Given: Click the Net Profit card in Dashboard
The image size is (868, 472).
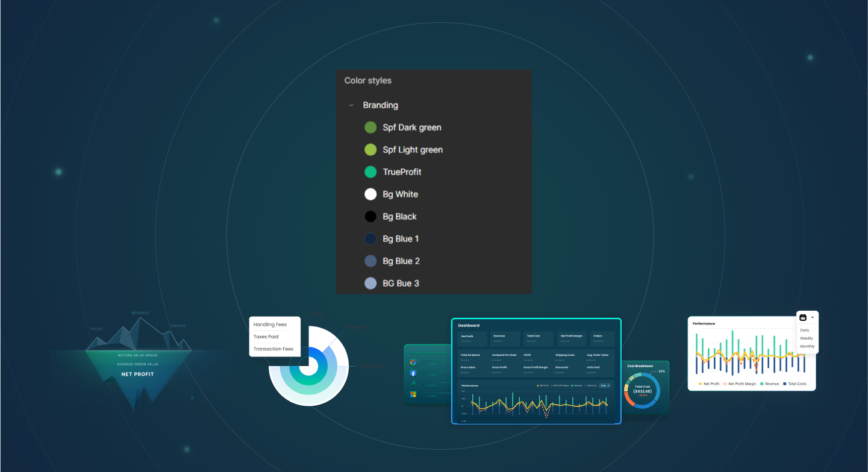Looking at the screenshot, I should [473, 338].
